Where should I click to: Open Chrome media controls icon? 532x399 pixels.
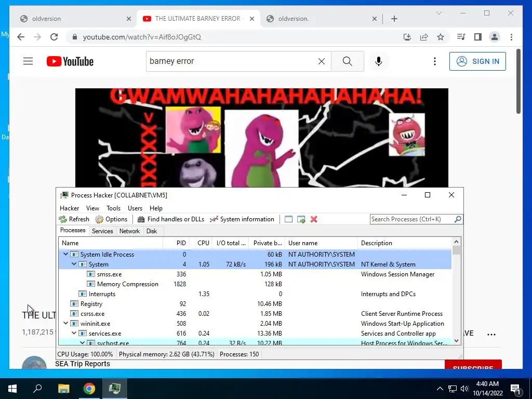(461, 37)
